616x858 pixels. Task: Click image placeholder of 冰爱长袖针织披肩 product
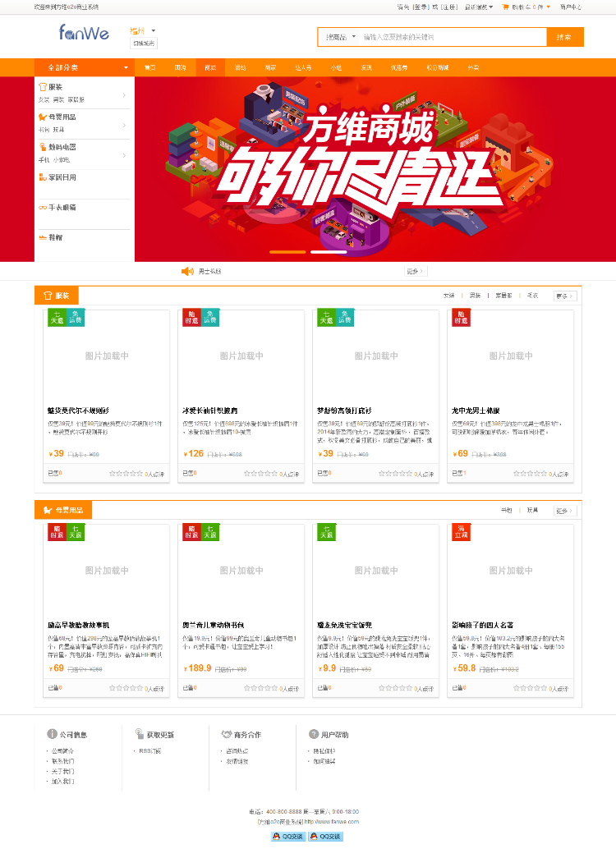tap(241, 356)
